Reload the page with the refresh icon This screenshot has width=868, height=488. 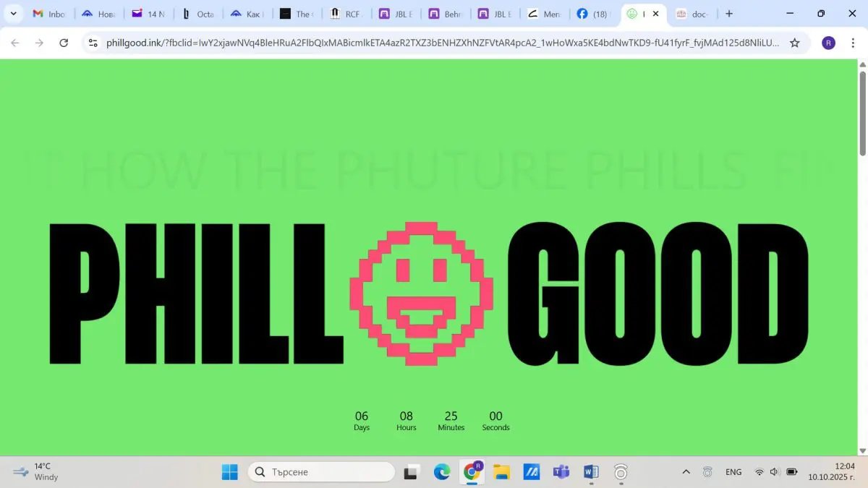click(x=64, y=43)
